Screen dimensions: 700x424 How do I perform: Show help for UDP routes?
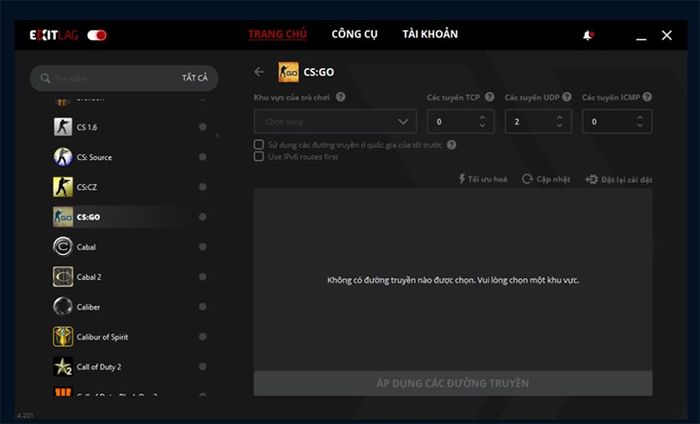[x=567, y=97]
